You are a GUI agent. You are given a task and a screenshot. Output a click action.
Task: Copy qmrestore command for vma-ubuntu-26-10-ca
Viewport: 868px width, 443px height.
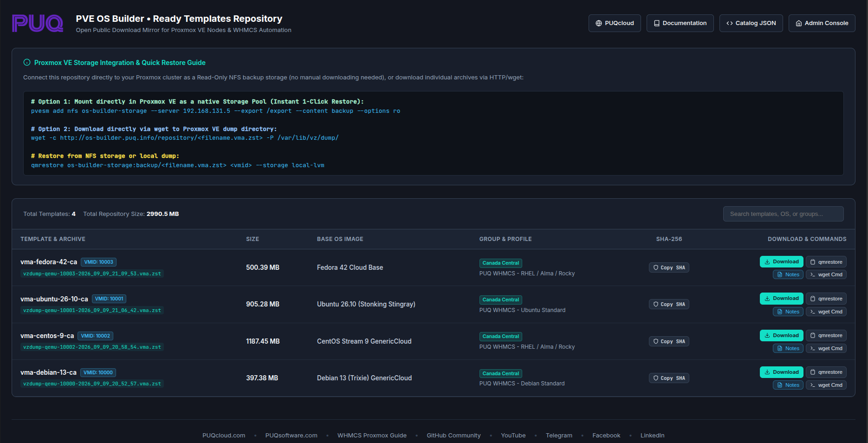[826, 299]
